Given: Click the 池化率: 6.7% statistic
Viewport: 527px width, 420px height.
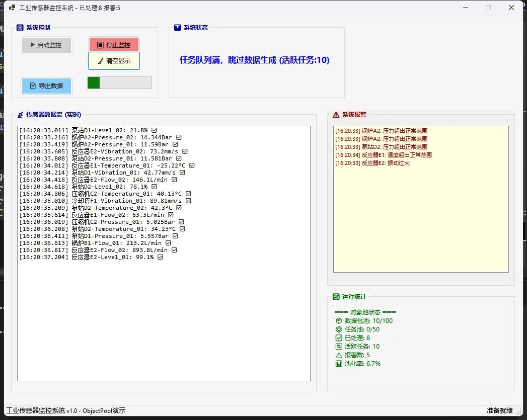Looking at the screenshot, I should click(x=358, y=364).
